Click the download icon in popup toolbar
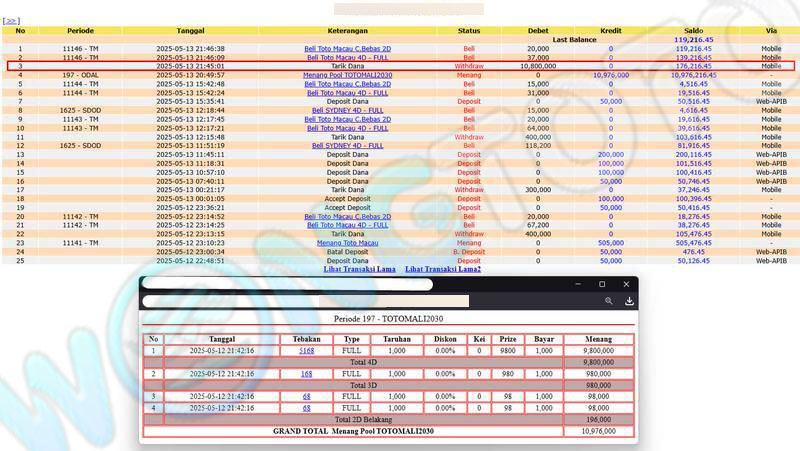 [x=629, y=300]
